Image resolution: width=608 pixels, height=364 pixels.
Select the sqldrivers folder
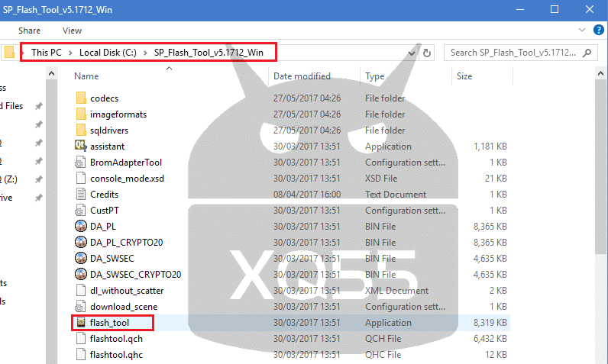[107, 130]
